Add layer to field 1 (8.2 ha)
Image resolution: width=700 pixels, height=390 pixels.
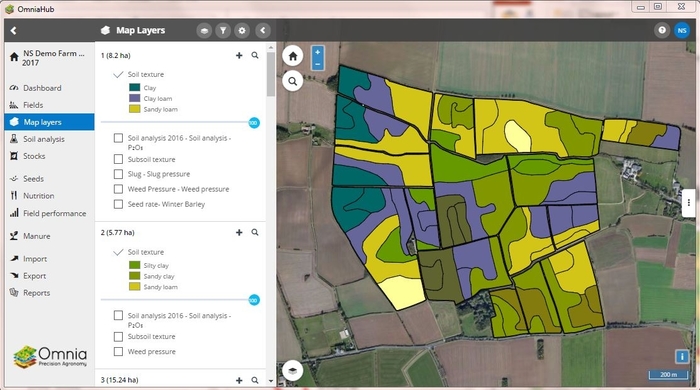tap(239, 55)
